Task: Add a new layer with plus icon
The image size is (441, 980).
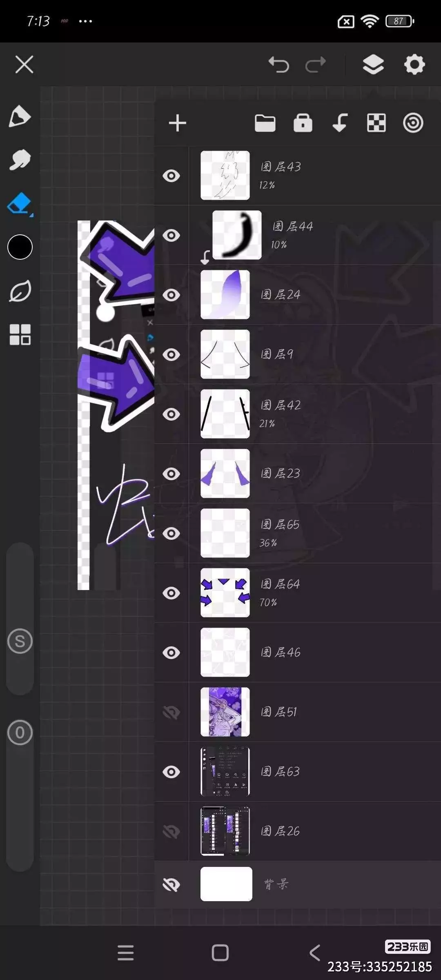Action: (178, 123)
